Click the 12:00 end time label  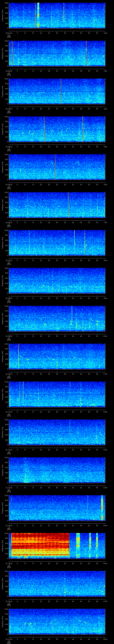click(x=105, y=412)
